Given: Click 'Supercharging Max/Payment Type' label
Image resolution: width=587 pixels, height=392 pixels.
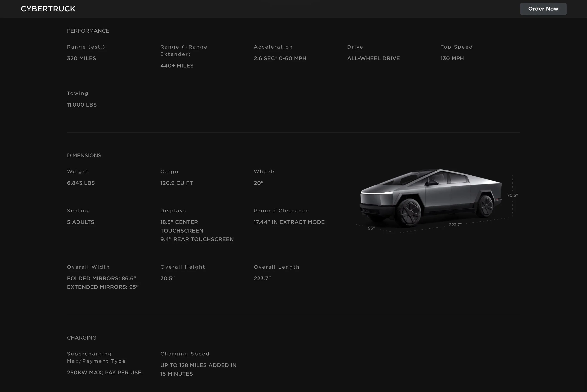Looking at the screenshot, I should click(96, 357).
